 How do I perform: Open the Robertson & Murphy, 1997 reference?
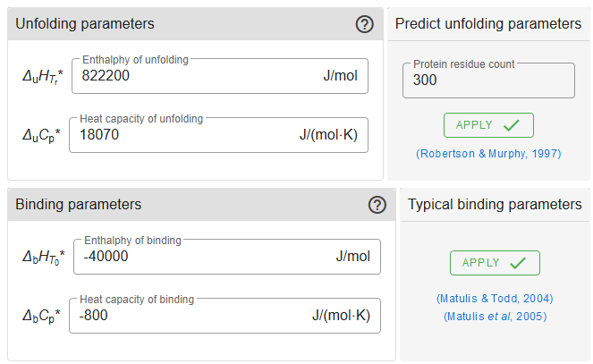coord(488,154)
